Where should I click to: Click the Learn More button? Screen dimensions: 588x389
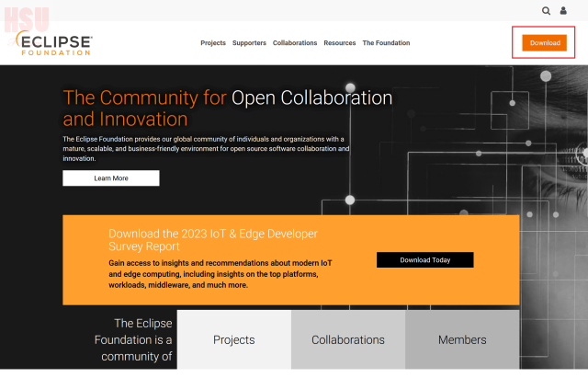(x=111, y=178)
